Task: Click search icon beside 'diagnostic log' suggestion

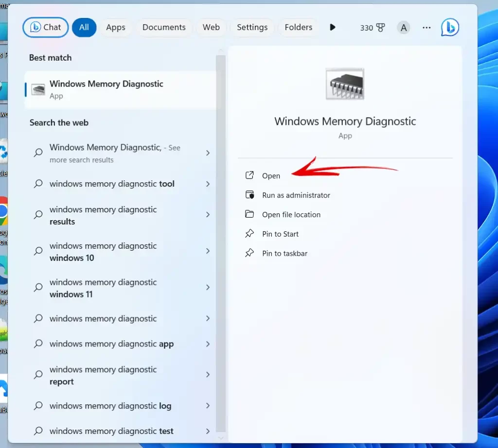Action: [38, 406]
